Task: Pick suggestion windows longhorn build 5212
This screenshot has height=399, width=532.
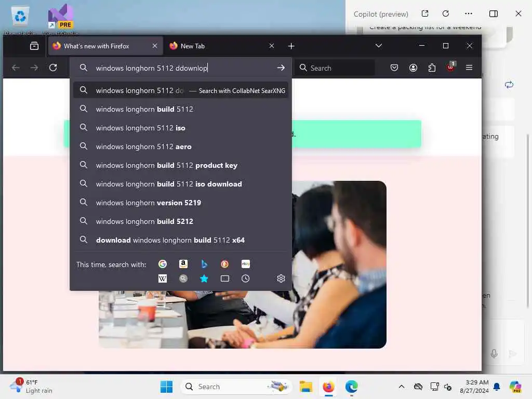Action: [x=181, y=221]
